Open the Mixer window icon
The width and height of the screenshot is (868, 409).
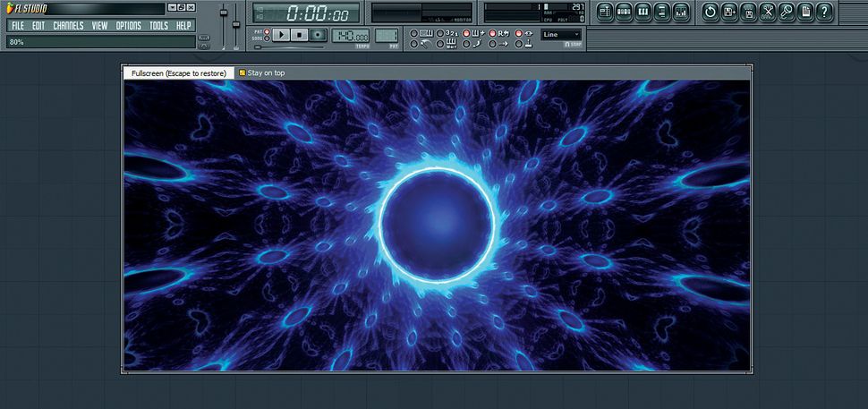[x=681, y=12]
